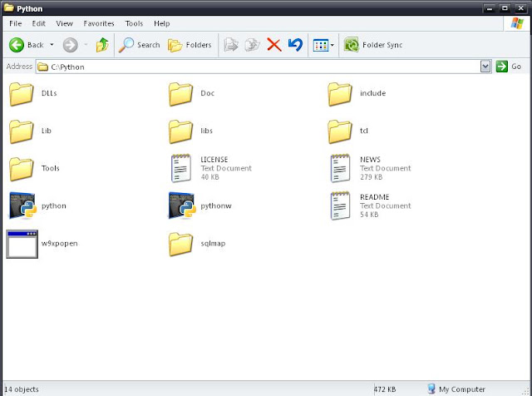Go up one folder level
Screen dimensions: 532x396
click(x=102, y=45)
